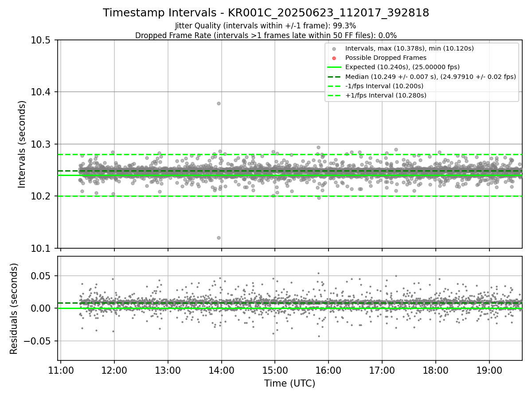Screen dimensions: 532x399
Task: Click the 'Intervals (seconds)' y-axis label
Action: pos(22,144)
